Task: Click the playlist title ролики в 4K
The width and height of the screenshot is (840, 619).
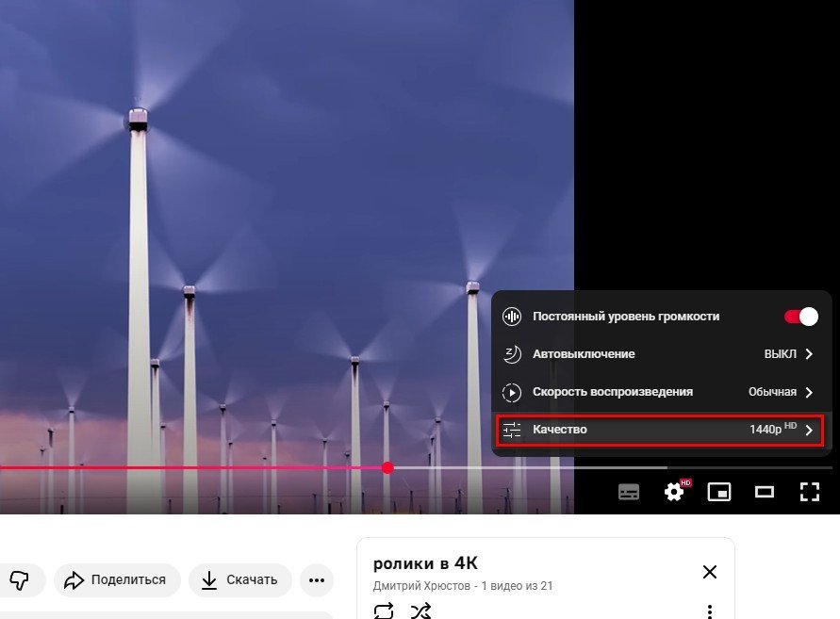Action: point(425,563)
